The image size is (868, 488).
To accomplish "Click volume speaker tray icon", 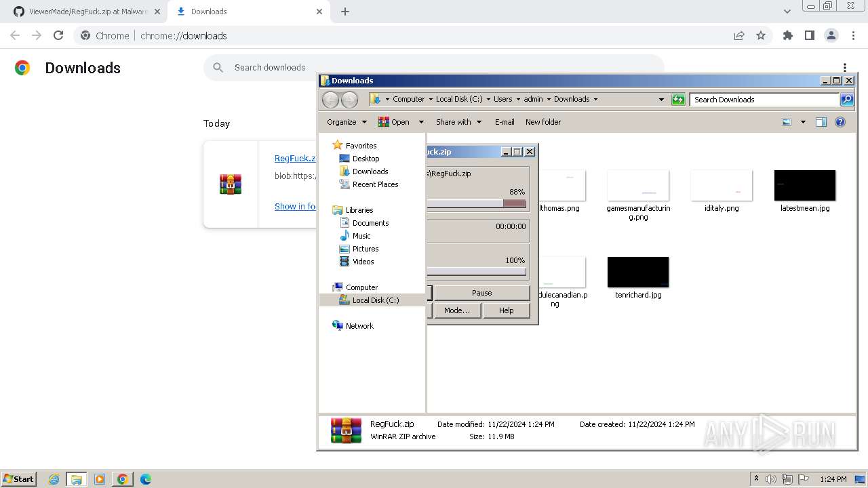I will coord(771,479).
